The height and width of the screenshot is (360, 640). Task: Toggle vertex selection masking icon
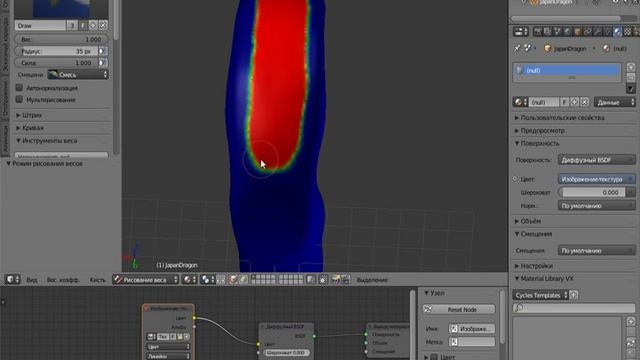(243, 280)
